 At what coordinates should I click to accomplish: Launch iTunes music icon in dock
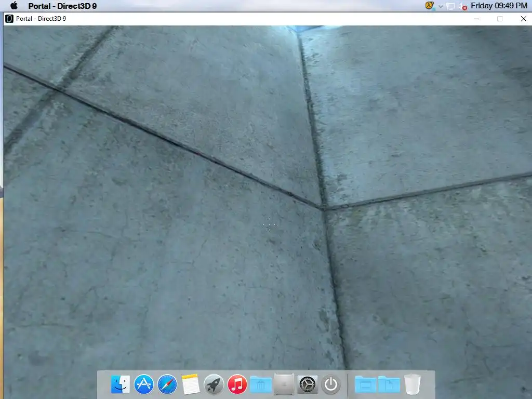[237, 384]
